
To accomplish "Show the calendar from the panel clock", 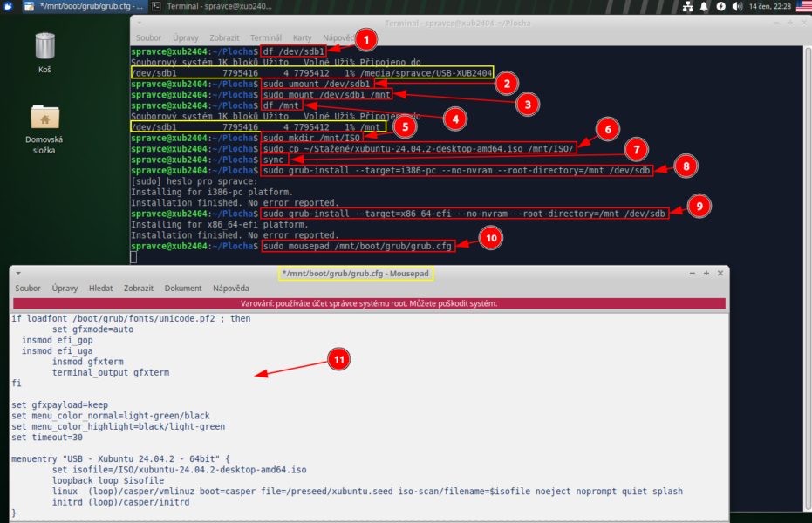I will click(x=770, y=6).
